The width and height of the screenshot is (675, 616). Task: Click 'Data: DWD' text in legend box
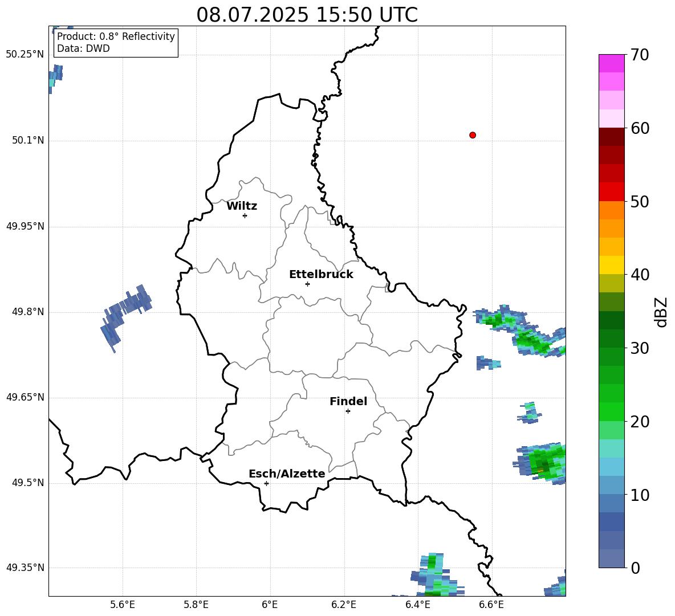[83, 48]
